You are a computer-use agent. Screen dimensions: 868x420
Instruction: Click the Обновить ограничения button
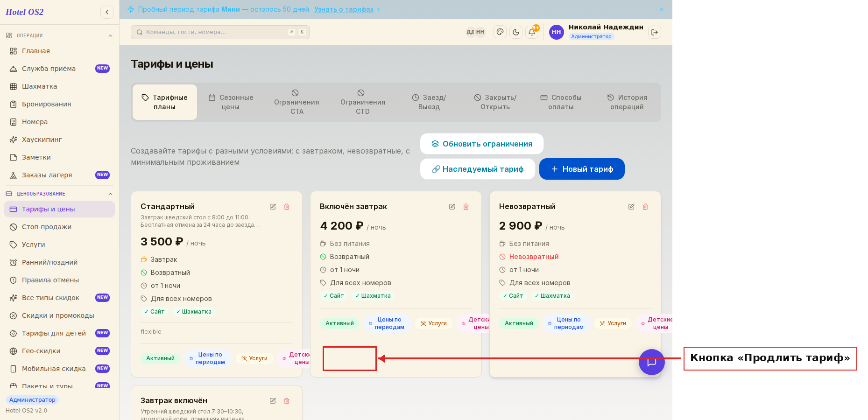[482, 144]
